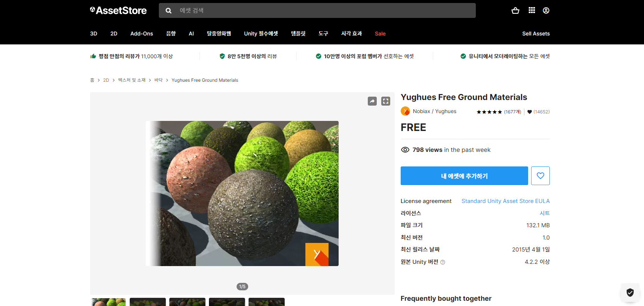Click the thumbs-up reviews icon
This screenshot has width=644, height=306.
[93, 56]
